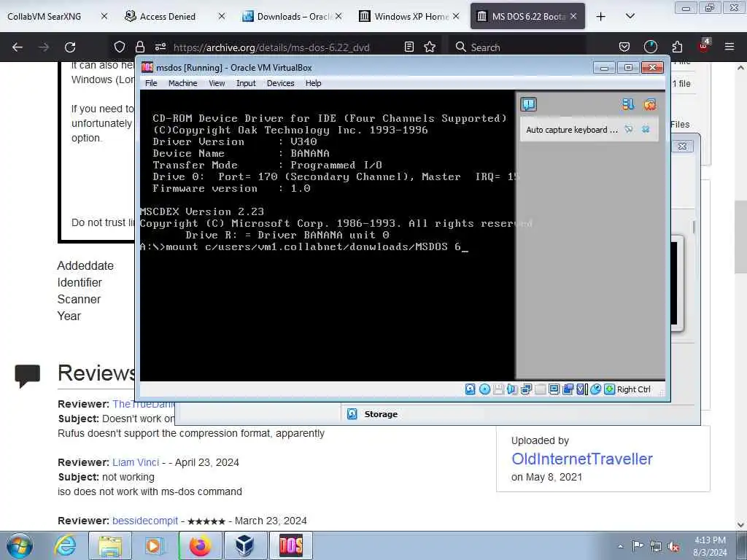Close the MS DOS 6.22 Boot tab
Viewport: 747px width, 560px height.
[x=573, y=16]
